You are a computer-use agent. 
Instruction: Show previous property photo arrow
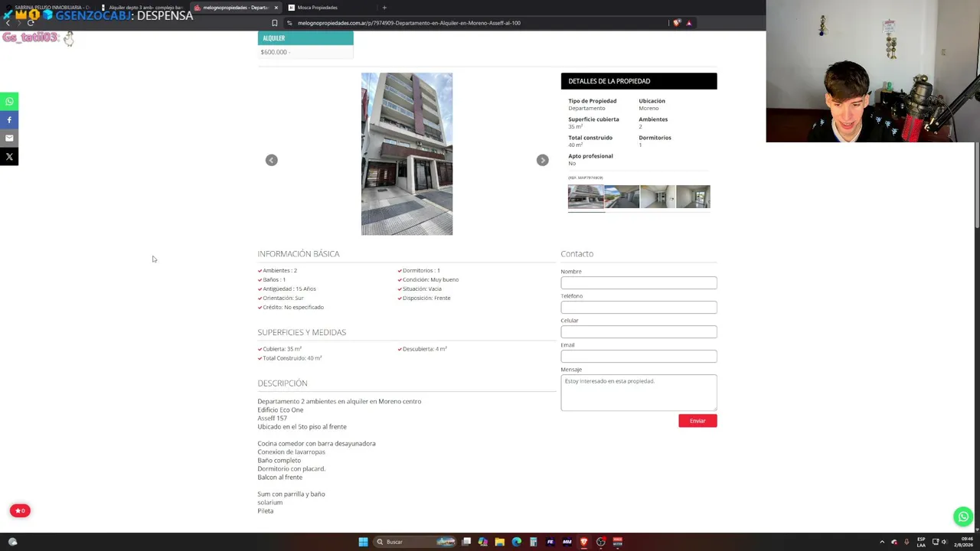pyautogui.click(x=271, y=160)
